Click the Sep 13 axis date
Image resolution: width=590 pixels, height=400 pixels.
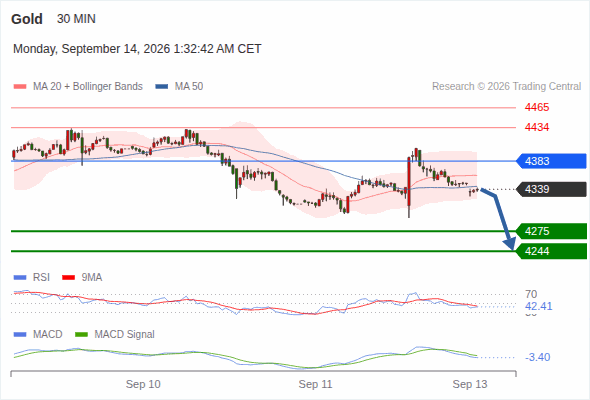coord(470,384)
